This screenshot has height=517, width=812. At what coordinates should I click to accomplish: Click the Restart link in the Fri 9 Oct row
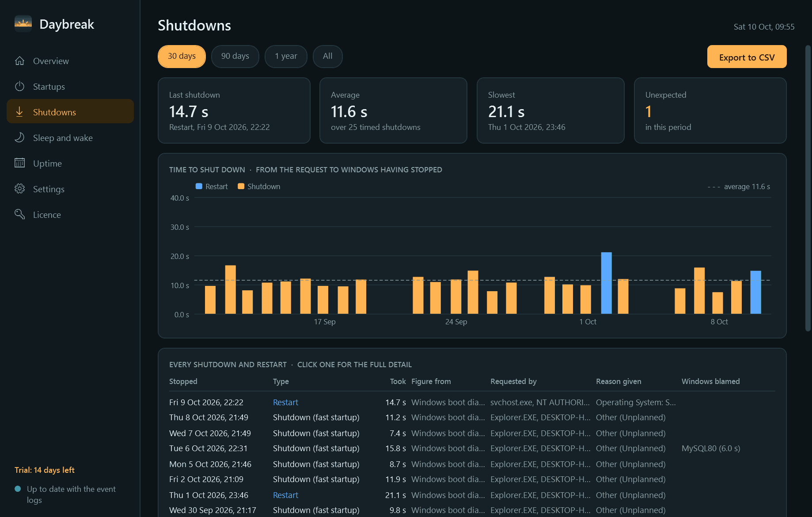point(285,402)
